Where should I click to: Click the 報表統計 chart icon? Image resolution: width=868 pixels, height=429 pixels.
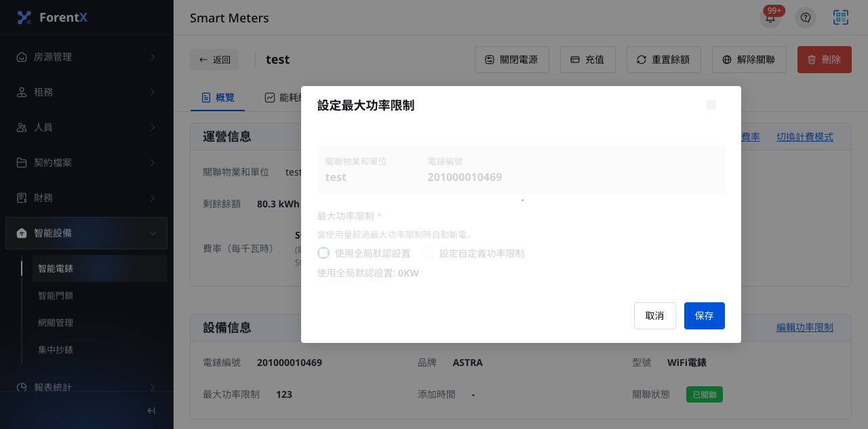(x=22, y=388)
